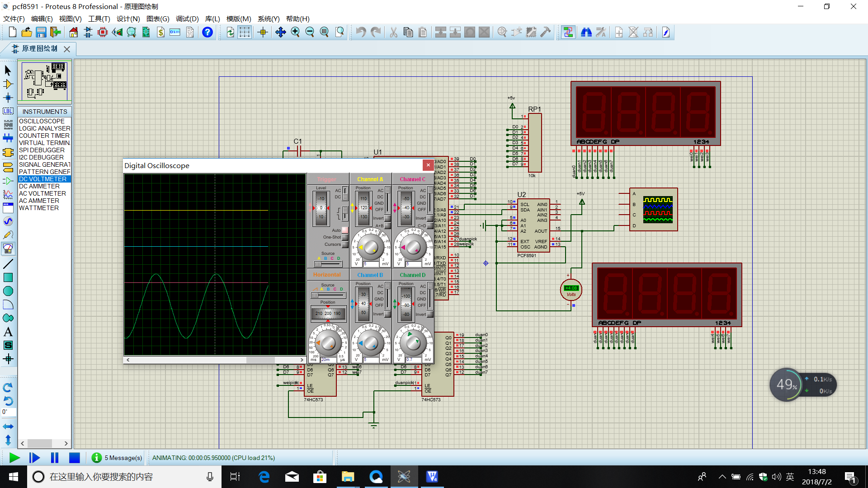Open the 文件(F) menu
Screen dimensions: 868x488
coord(14,19)
